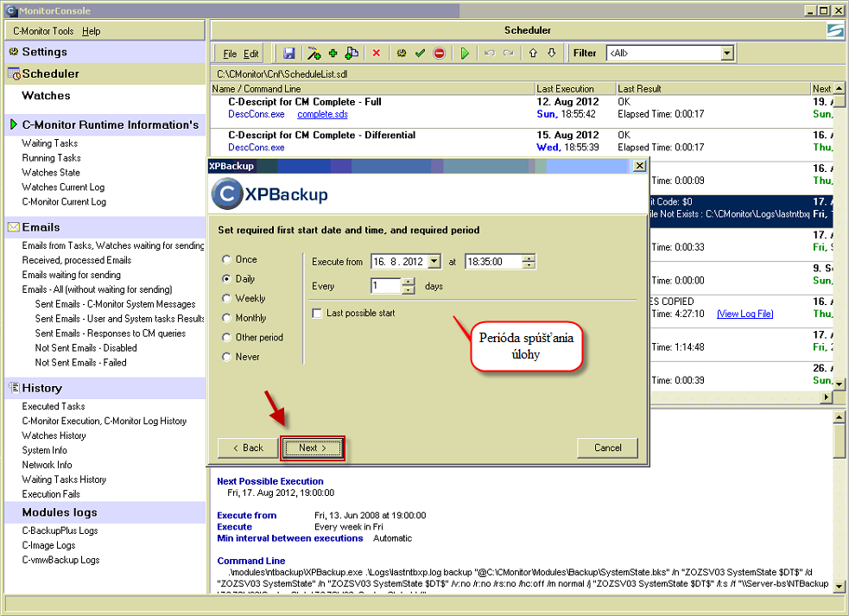Image resolution: width=849 pixels, height=616 pixels.
Task: Click the Next button in XPBackup
Action: (x=313, y=448)
